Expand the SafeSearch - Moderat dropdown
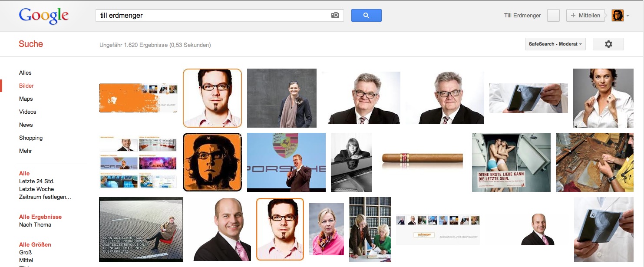Screen dimensions: 644x267 pyautogui.click(x=555, y=44)
